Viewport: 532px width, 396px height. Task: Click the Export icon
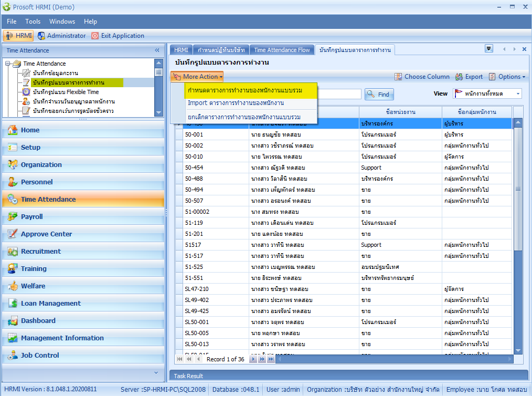[459, 77]
